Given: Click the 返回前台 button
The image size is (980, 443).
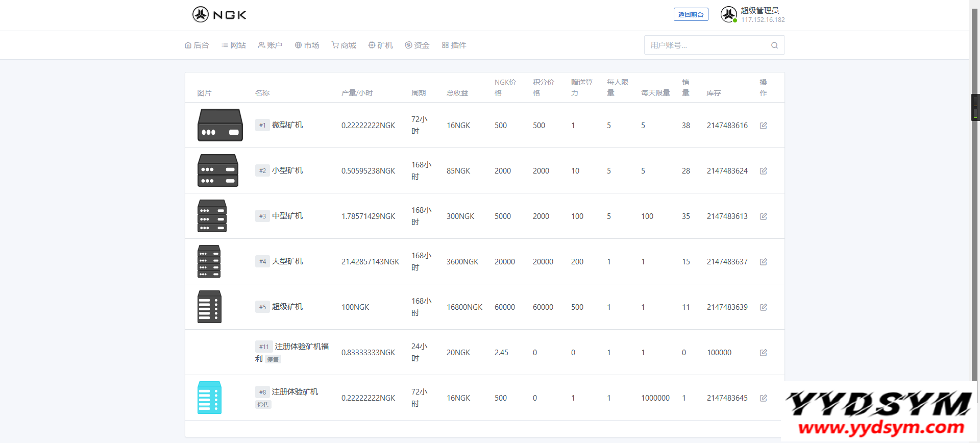Looking at the screenshot, I should pyautogui.click(x=691, y=14).
